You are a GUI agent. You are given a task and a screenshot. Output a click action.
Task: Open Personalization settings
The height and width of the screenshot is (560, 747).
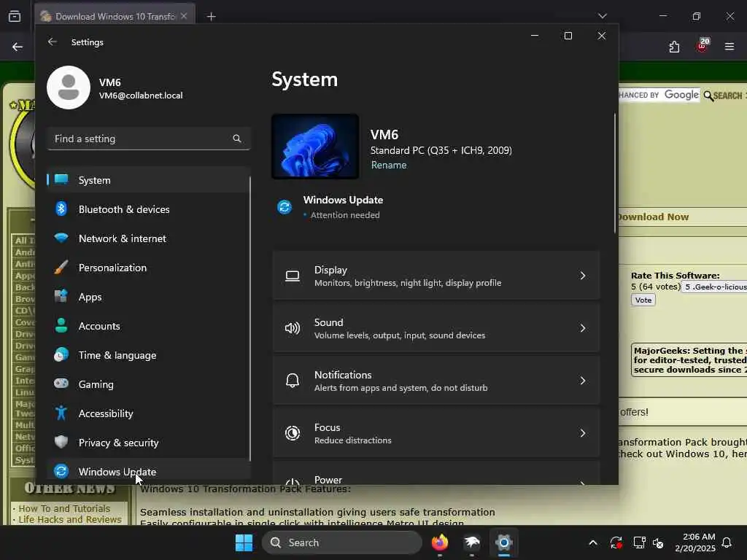pyautogui.click(x=148, y=268)
